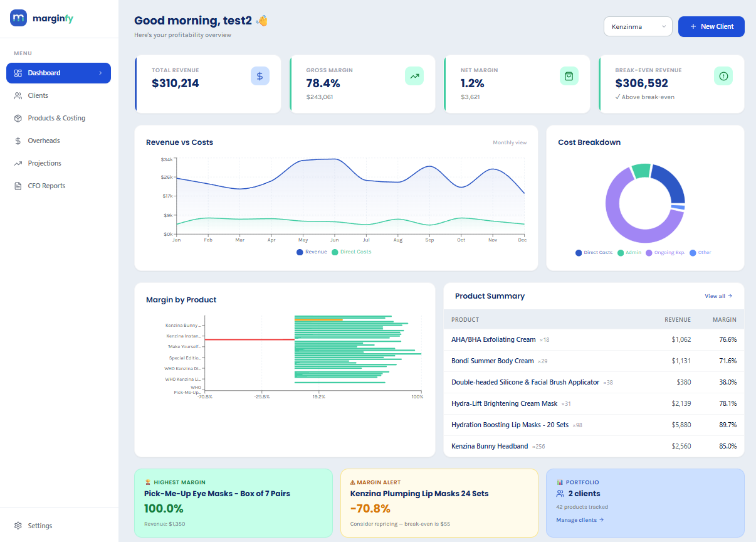The height and width of the screenshot is (542, 756).
Task: Click the Clients people icon in sidebar
Action: click(x=18, y=95)
